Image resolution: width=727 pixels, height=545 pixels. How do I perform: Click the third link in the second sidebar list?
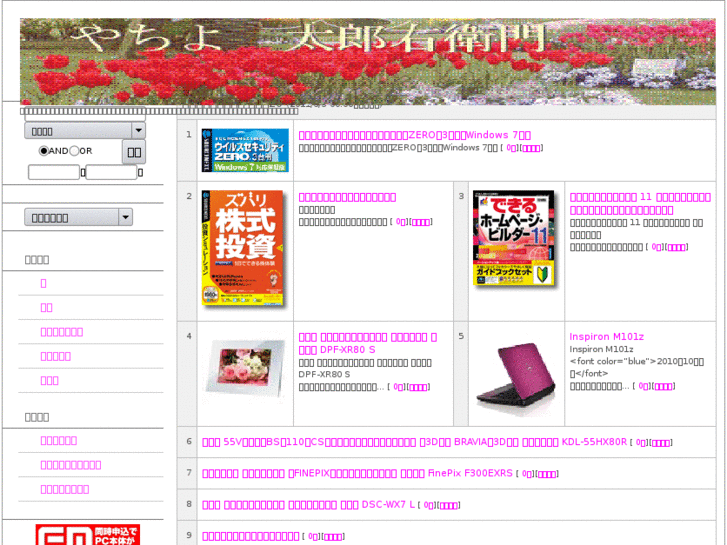tap(65, 489)
